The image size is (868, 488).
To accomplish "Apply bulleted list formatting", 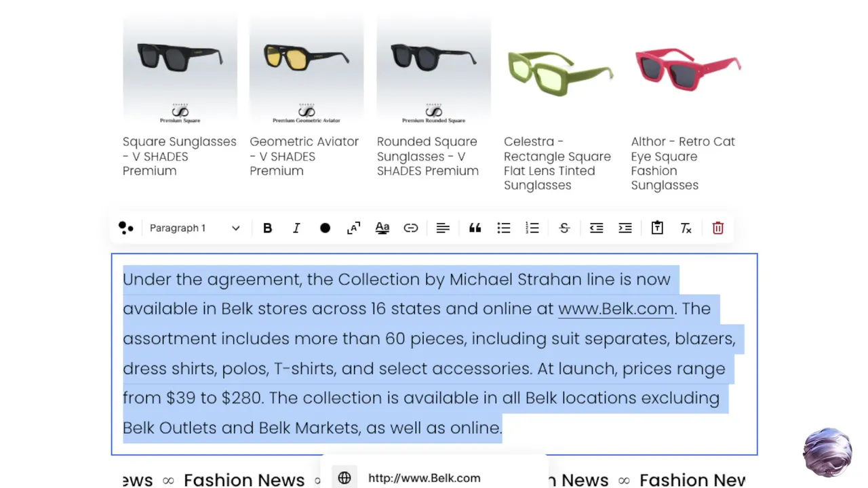I will pos(504,228).
